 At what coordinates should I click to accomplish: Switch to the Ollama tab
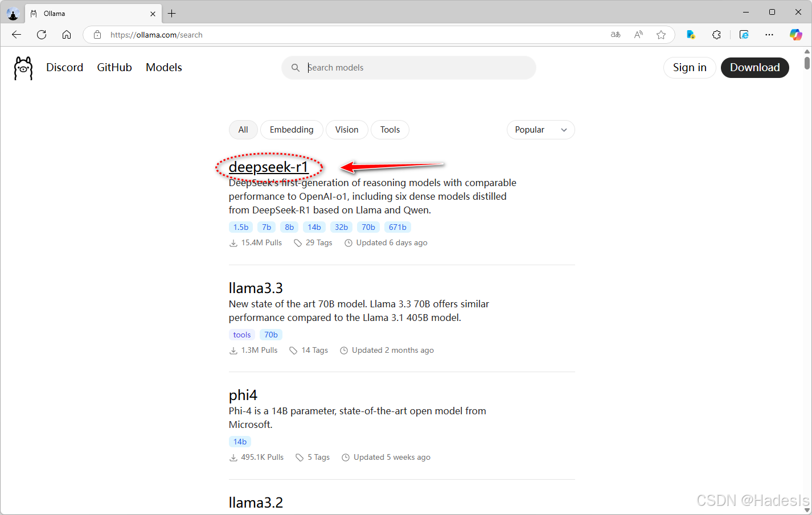94,13
